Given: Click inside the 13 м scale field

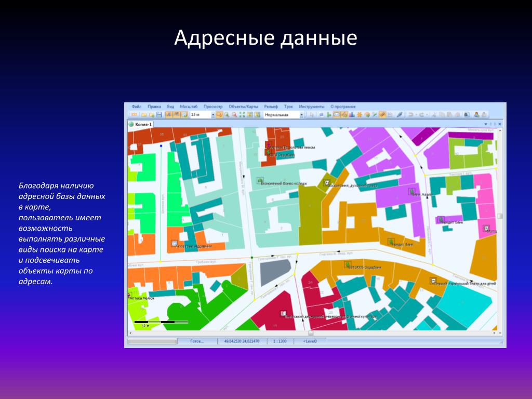Looking at the screenshot, I should click(x=201, y=115).
